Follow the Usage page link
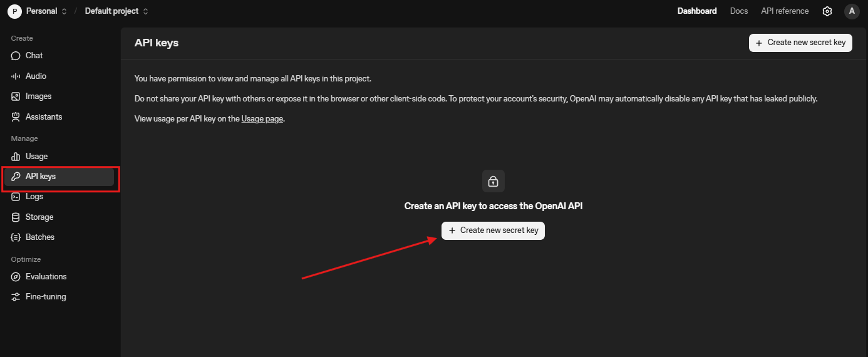The height and width of the screenshot is (357, 868). click(x=262, y=118)
